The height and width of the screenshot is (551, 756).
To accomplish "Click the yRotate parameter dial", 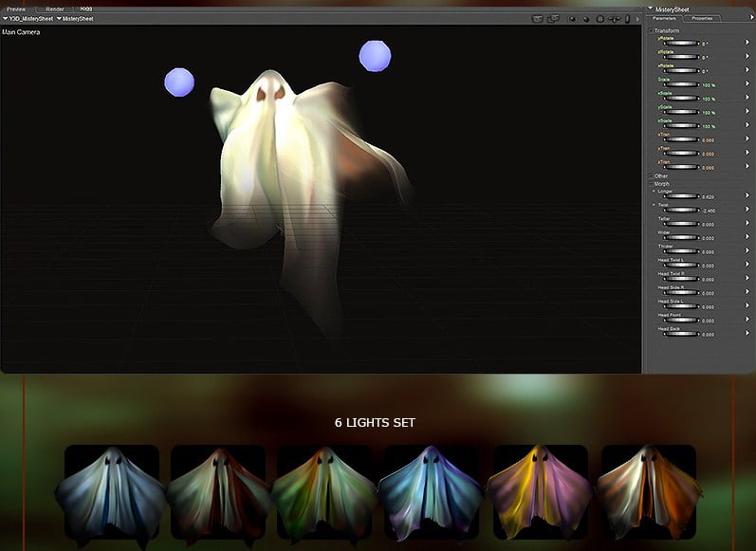I will pos(681,44).
